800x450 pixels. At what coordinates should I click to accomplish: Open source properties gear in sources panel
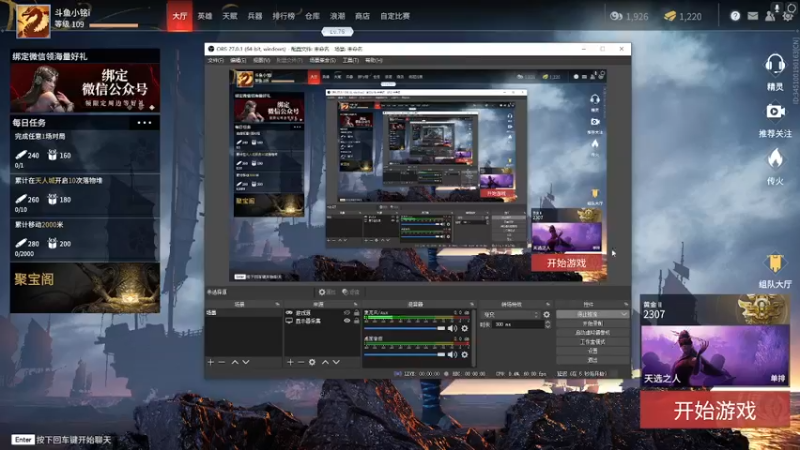click(312, 362)
